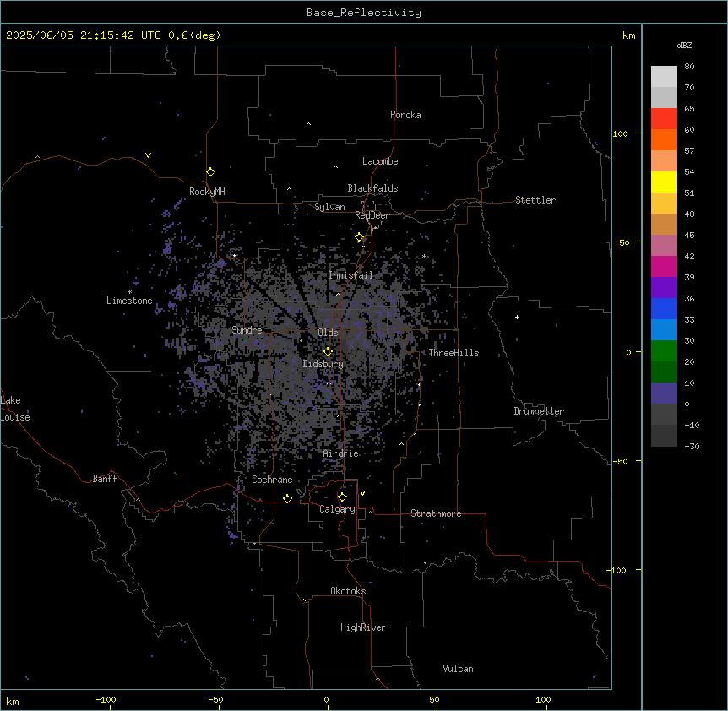Click the Vulcan label

(459, 669)
